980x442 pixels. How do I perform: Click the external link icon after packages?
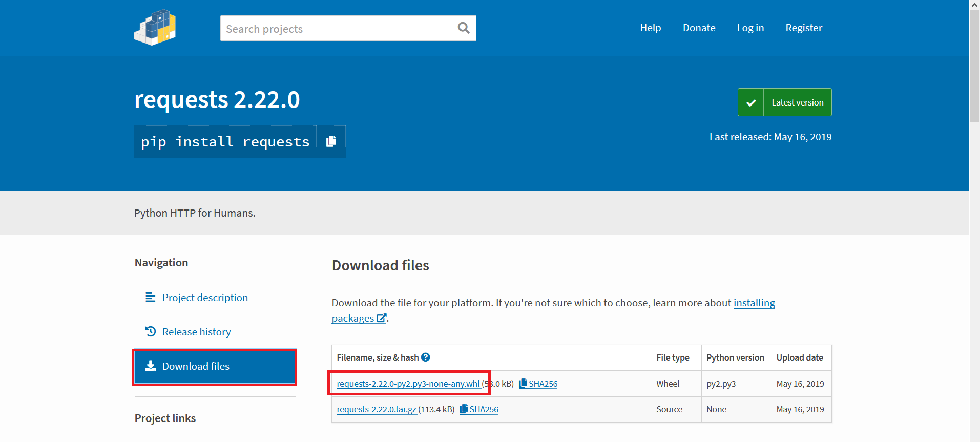click(x=381, y=318)
